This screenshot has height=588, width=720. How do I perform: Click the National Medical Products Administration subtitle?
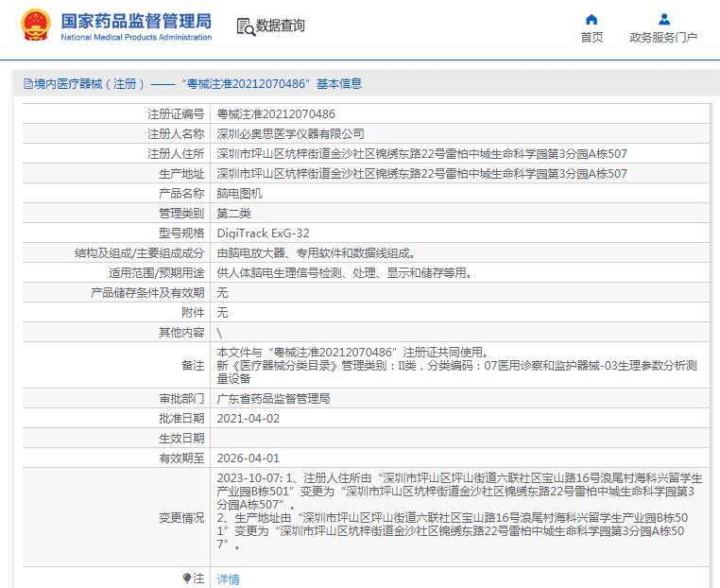pos(136,37)
